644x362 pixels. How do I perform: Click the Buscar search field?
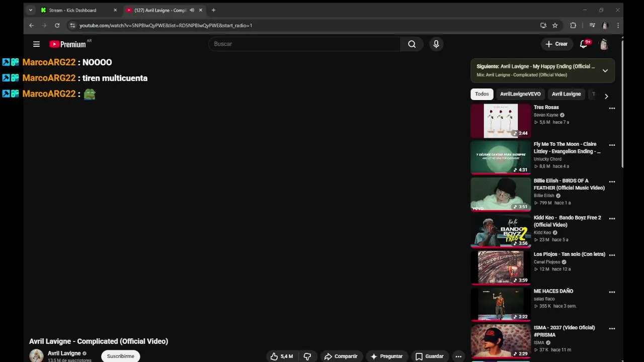(x=304, y=44)
